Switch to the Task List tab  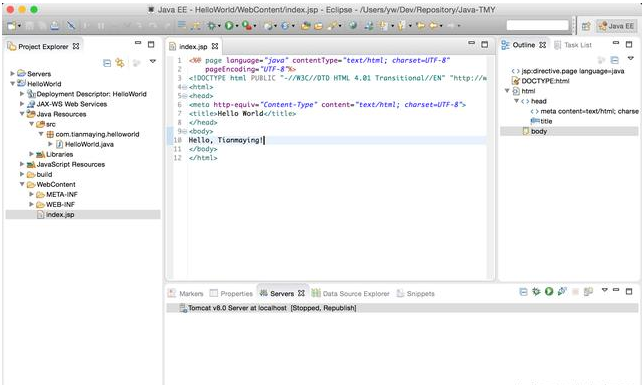coord(573,45)
